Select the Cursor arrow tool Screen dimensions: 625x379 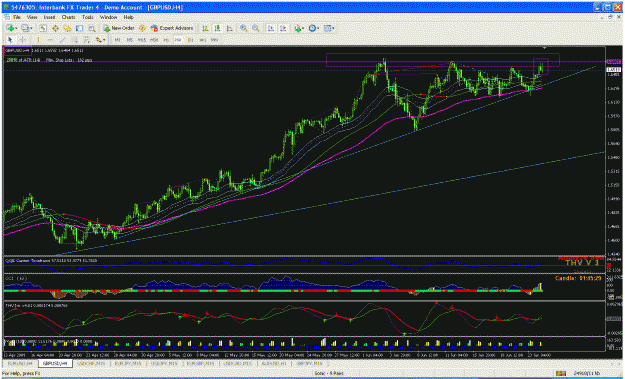(x=10, y=40)
